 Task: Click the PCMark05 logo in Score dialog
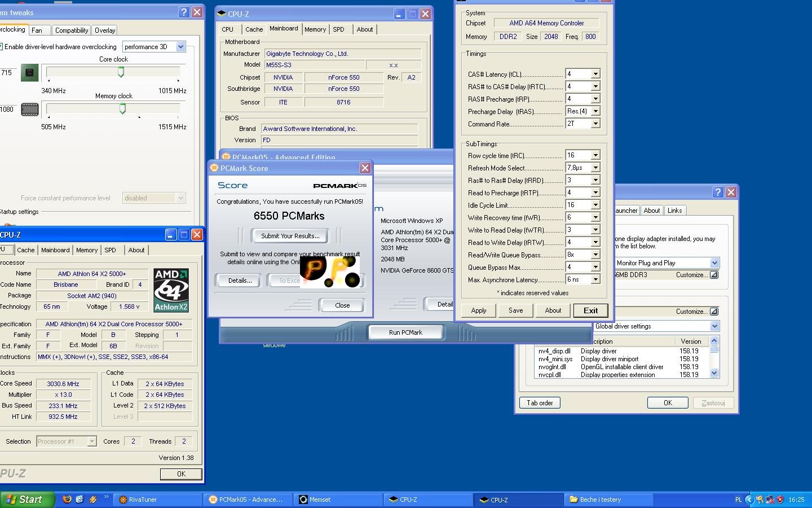[x=339, y=185]
